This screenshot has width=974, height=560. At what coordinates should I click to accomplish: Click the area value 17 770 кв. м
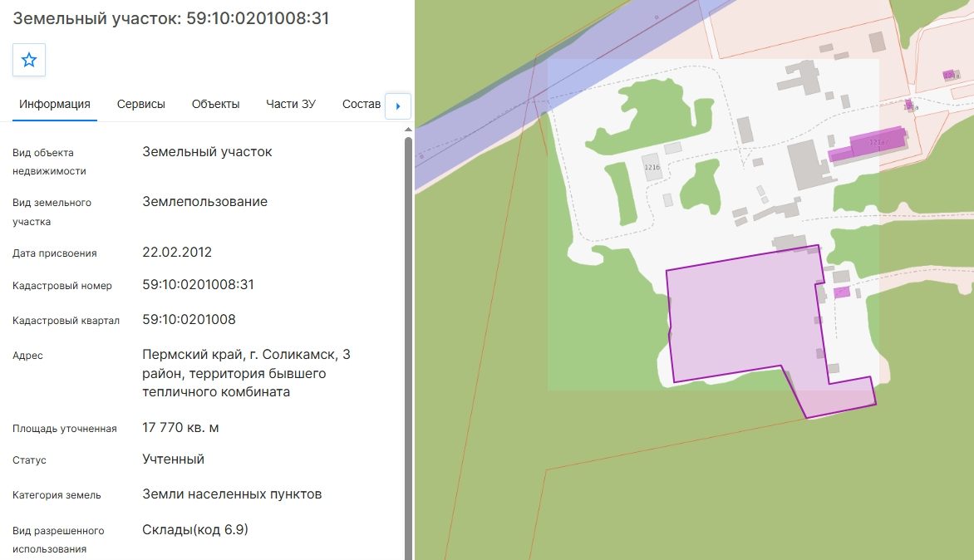click(180, 428)
